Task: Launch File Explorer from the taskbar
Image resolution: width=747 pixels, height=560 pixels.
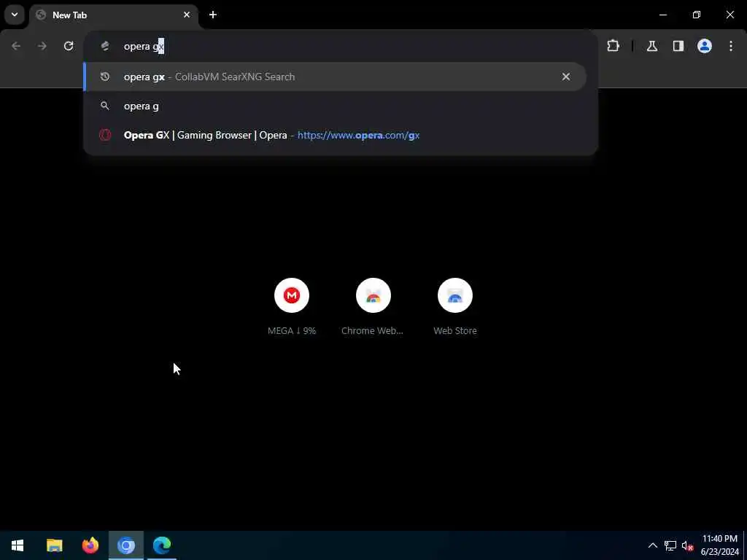Action: click(x=54, y=545)
